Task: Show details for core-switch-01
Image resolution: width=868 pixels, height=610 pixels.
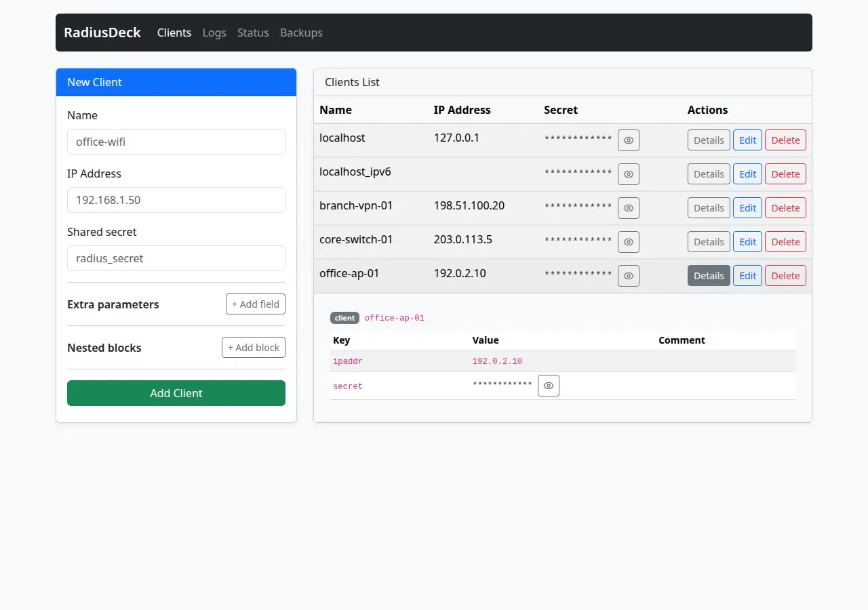Action: [709, 242]
